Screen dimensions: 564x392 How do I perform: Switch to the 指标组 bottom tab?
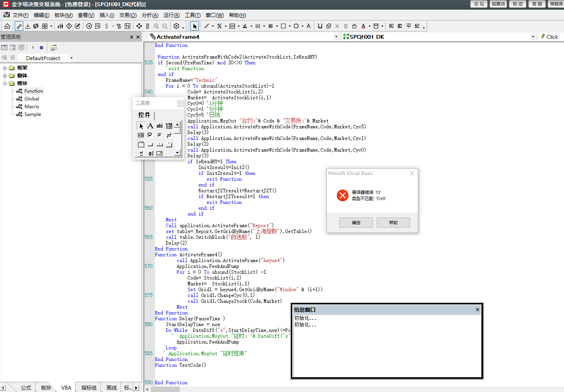89,387
